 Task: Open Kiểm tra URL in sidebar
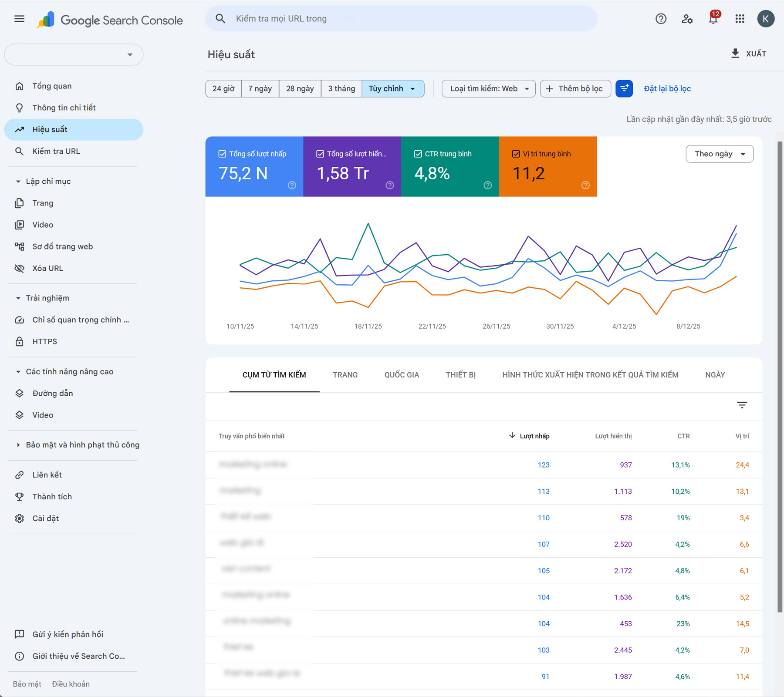[74, 152]
